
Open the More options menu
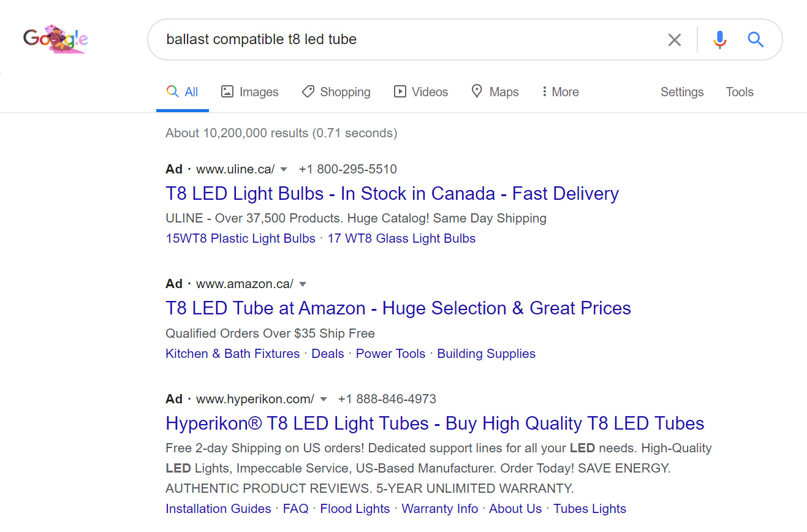tap(560, 92)
